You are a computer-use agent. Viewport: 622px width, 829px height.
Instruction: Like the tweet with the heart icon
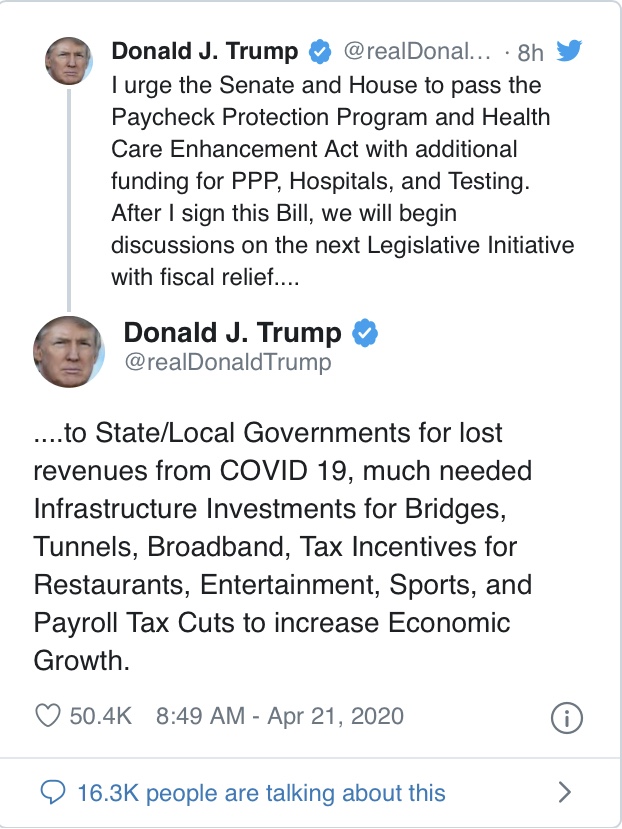(x=48, y=716)
